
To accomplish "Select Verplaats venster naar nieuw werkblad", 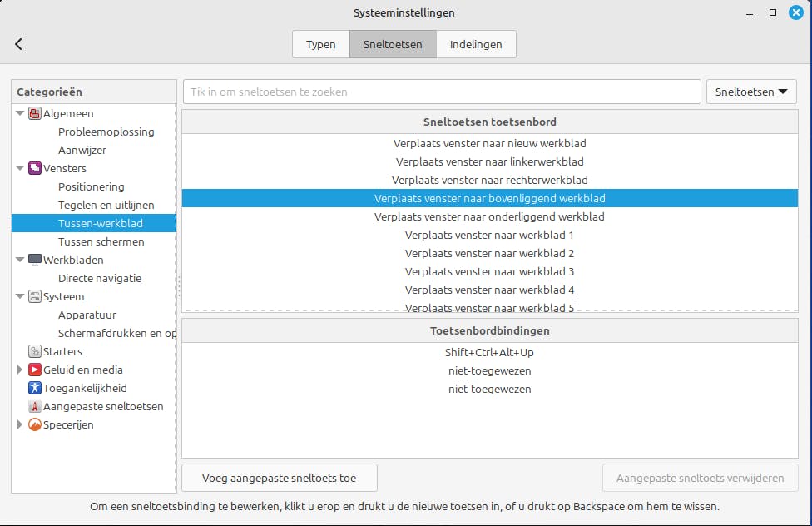I will click(x=490, y=143).
